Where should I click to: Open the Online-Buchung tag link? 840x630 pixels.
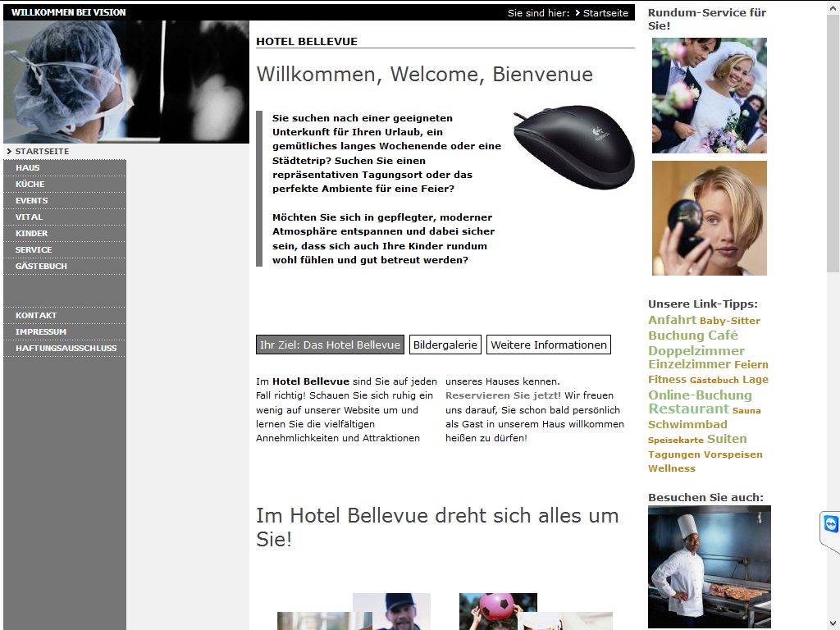pyautogui.click(x=700, y=395)
